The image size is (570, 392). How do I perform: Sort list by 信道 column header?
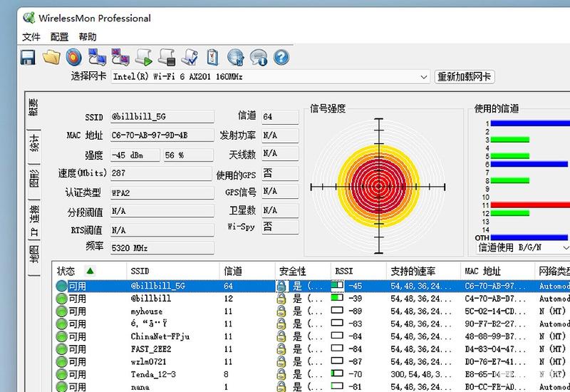pos(247,271)
